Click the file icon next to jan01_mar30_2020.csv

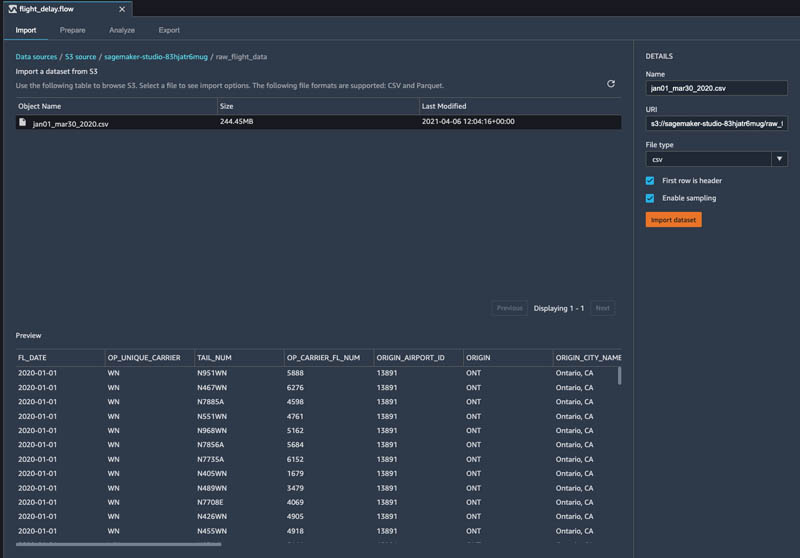tap(22, 122)
